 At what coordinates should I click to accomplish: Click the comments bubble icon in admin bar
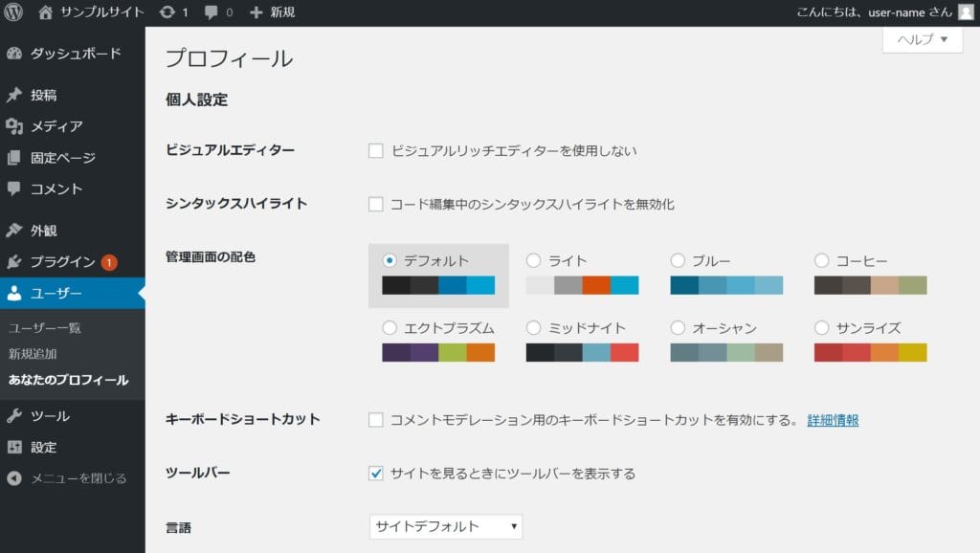point(211,12)
